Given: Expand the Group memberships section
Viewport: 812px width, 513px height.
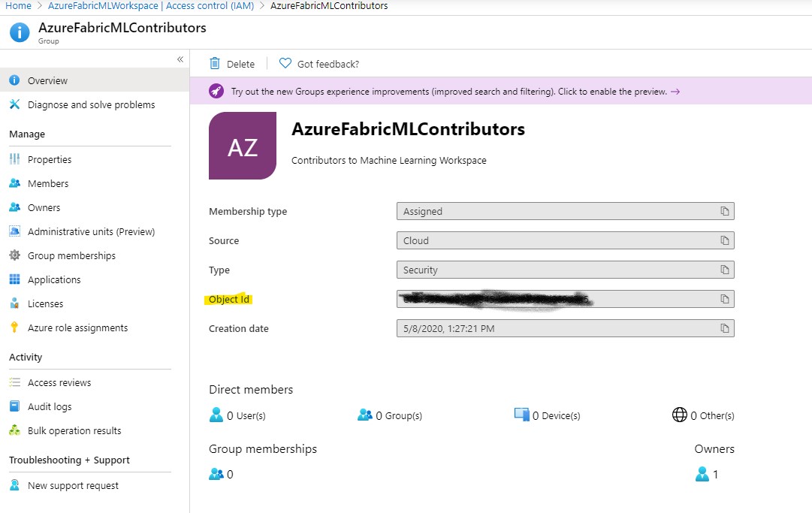Looking at the screenshot, I should [x=219, y=473].
